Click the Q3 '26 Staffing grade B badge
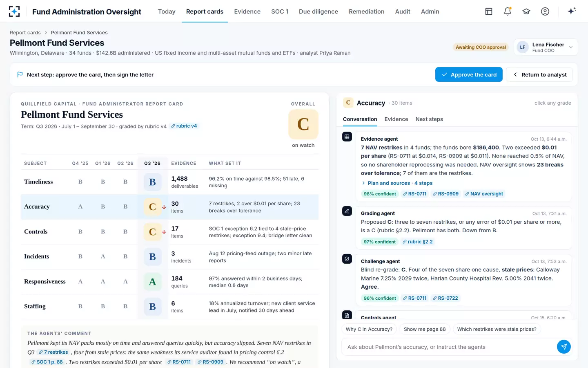The image size is (588, 368). 152,307
